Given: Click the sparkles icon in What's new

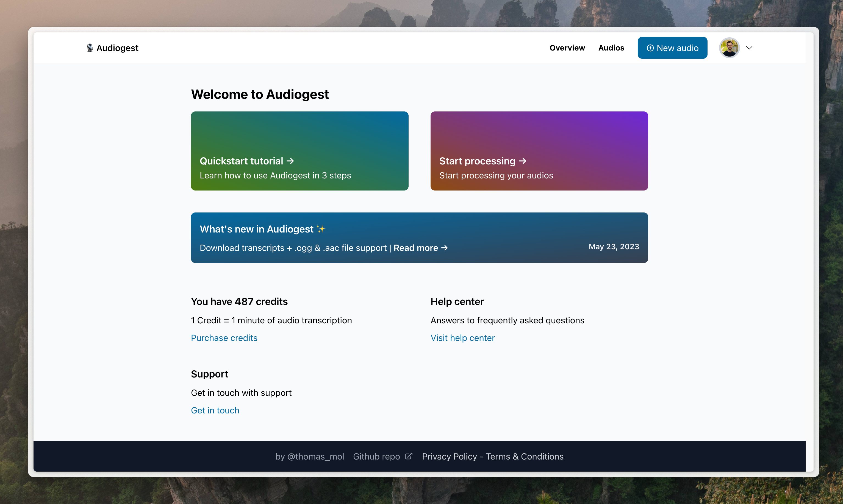Looking at the screenshot, I should tap(321, 229).
